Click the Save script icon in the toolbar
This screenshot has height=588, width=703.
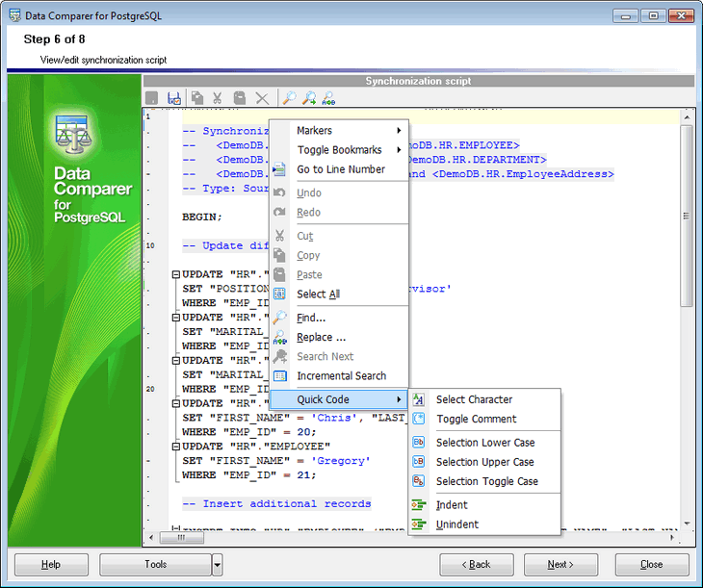point(174,98)
